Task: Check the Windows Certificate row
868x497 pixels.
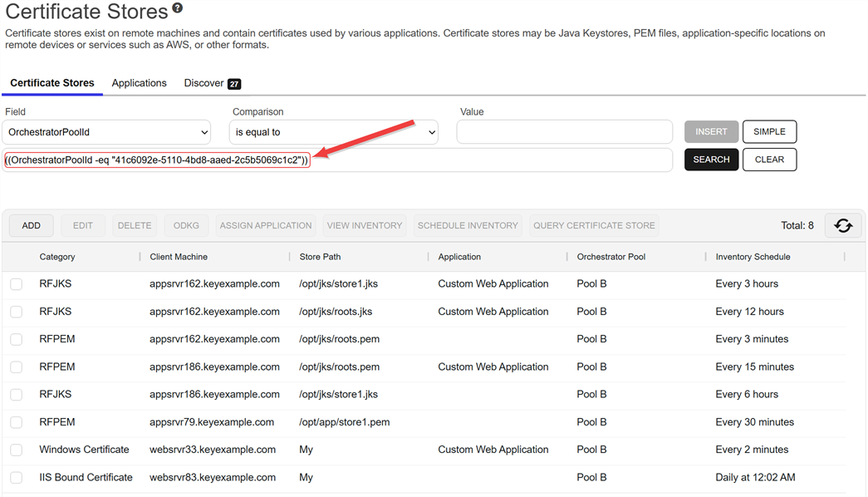Action: click(x=16, y=450)
